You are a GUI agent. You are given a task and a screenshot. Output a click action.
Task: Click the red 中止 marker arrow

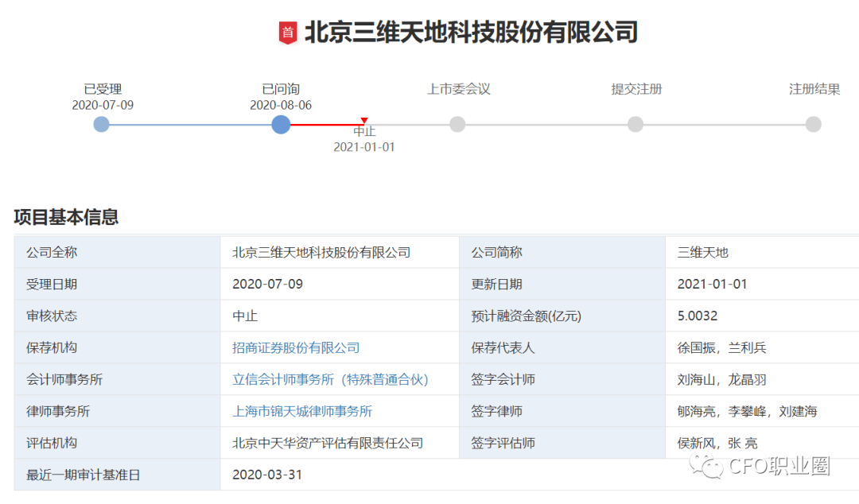pos(363,119)
